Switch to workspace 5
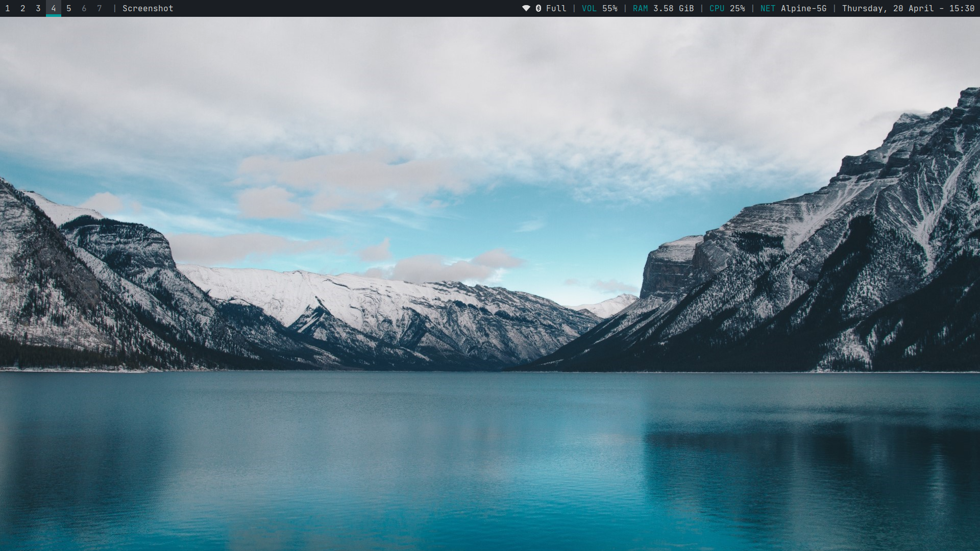This screenshot has width=980, height=551. pos(69,8)
